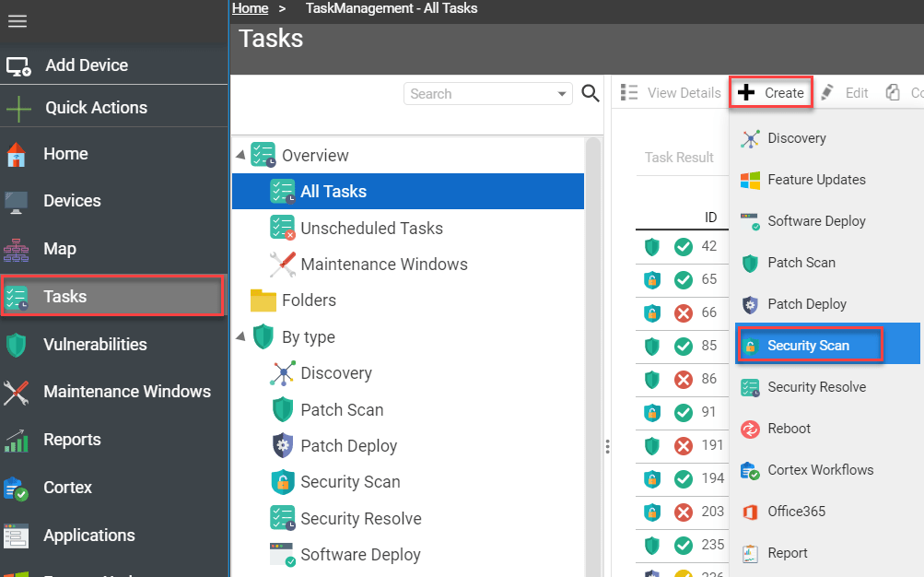Screen dimensions: 924x577
Task: Click into the Search input field
Action: (x=482, y=94)
